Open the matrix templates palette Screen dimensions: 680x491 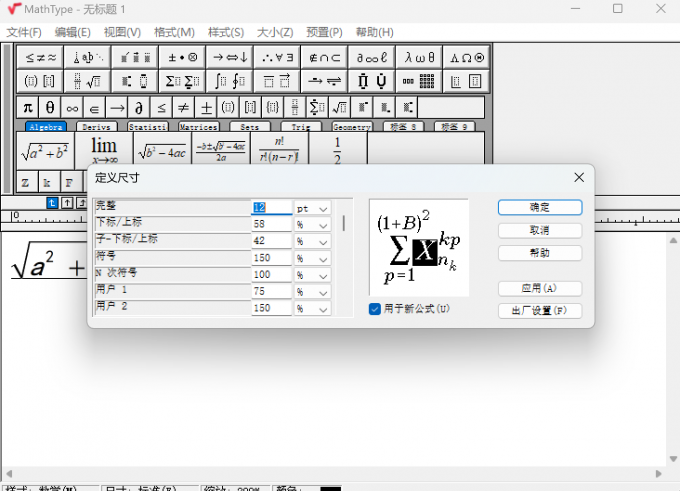(x=419, y=81)
